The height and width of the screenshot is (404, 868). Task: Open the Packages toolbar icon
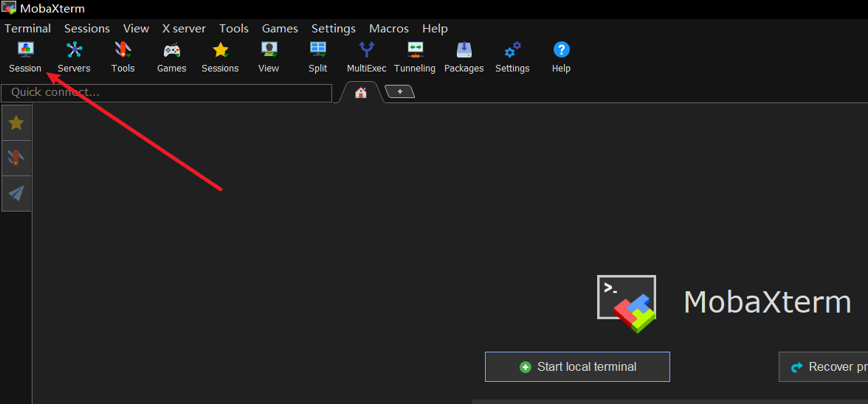[x=464, y=58]
